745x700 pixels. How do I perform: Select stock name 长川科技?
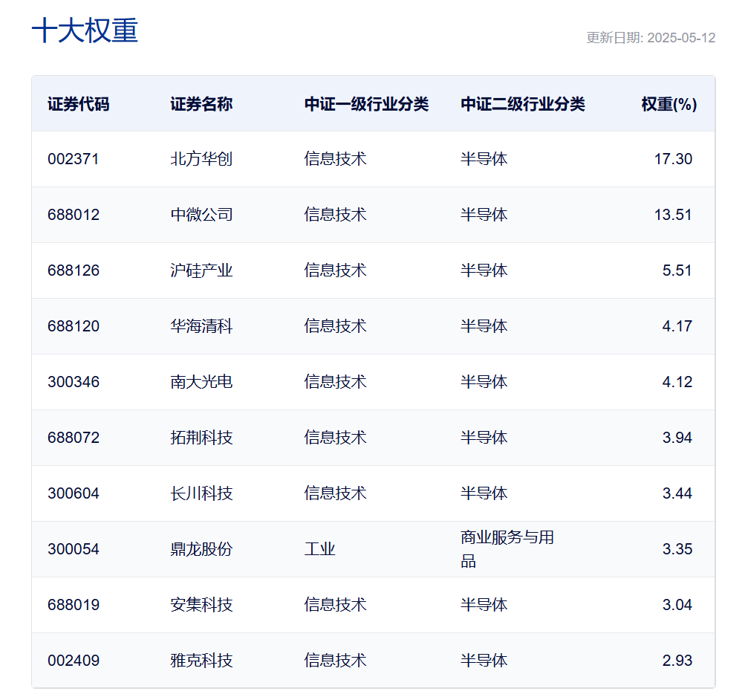pos(201,493)
